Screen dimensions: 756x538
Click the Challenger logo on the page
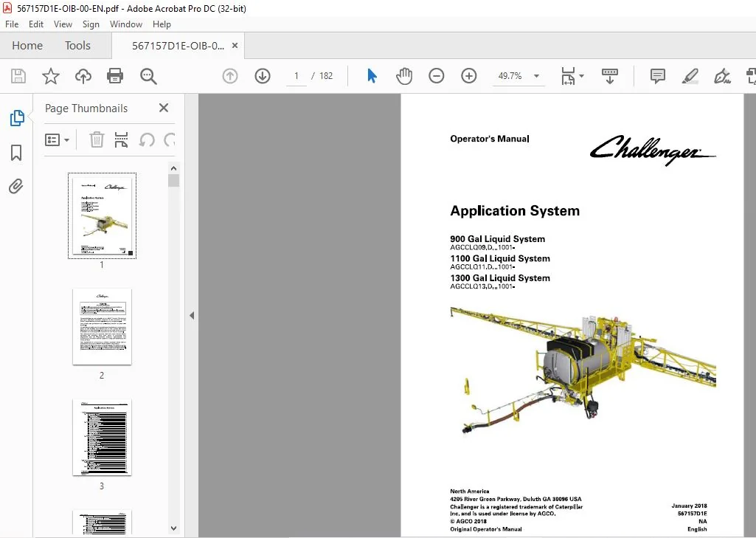(x=652, y=150)
